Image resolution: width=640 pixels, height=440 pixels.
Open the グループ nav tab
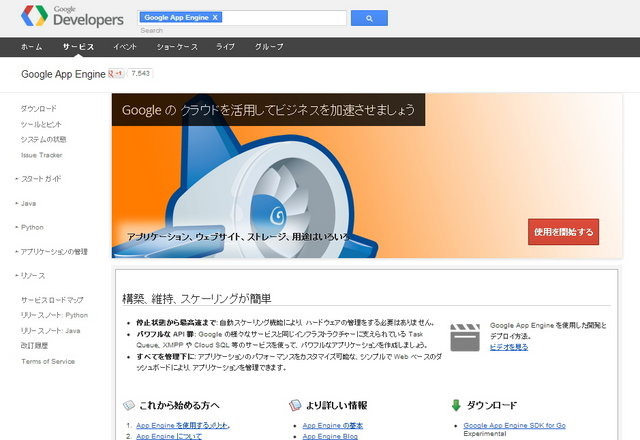pyautogui.click(x=269, y=47)
